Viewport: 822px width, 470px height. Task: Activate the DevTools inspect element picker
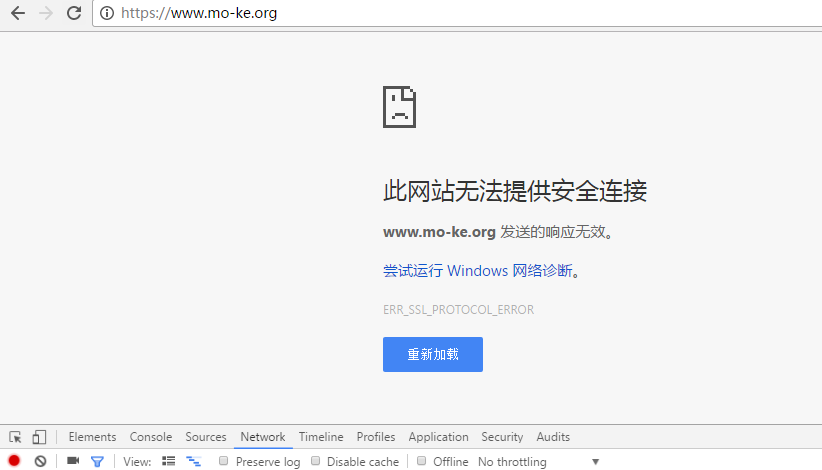tap(15, 436)
